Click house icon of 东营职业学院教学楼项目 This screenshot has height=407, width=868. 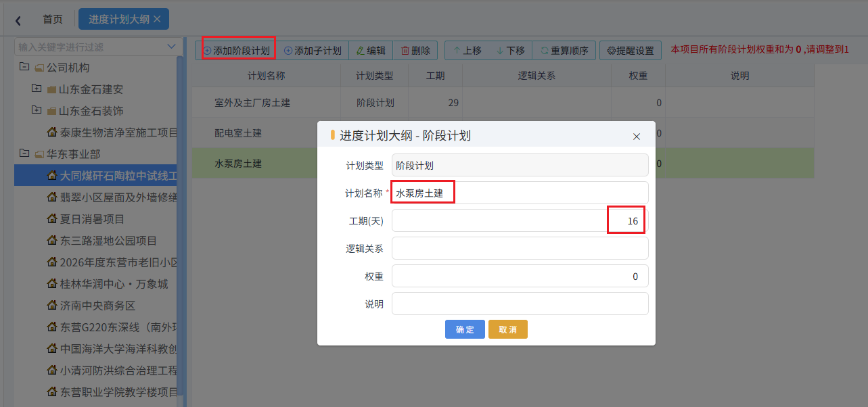pos(52,391)
